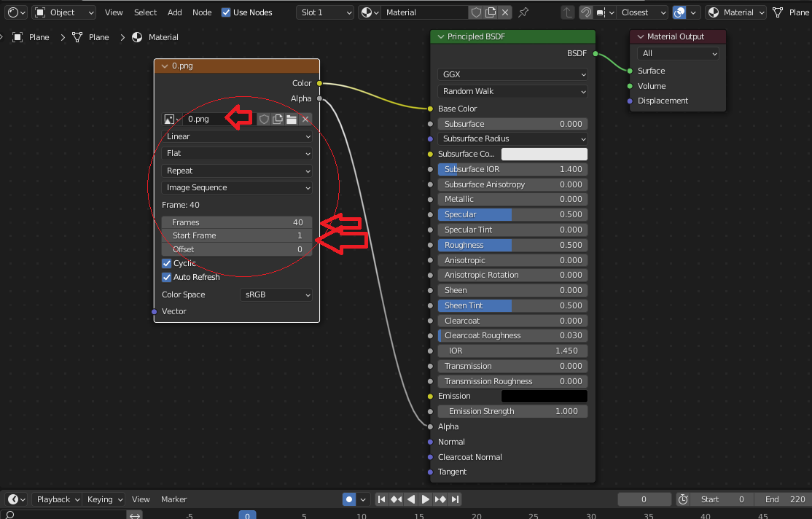Click the Subsurface Color white swatch
The height and width of the screenshot is (519, 812).
pyautogui.click(x=544, y=154)
